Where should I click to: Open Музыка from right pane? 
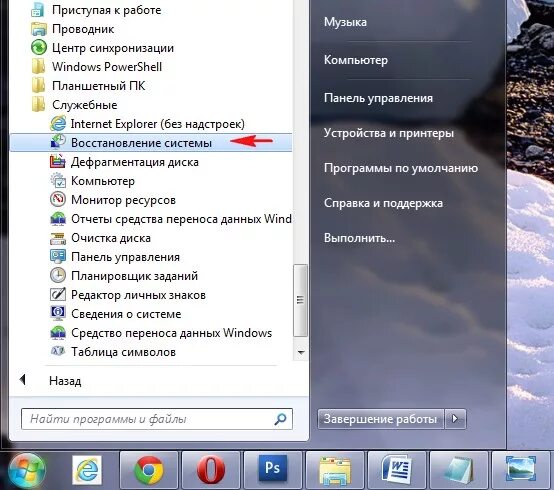coord(345,22)
